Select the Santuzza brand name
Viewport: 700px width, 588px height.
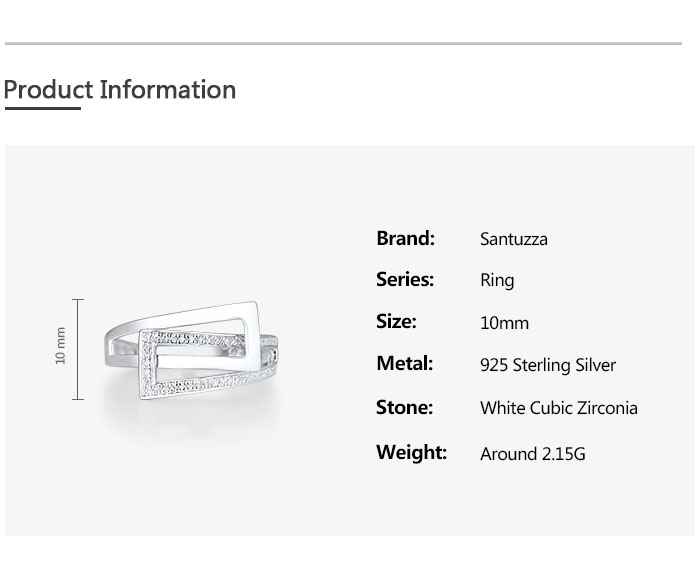(513, 239)
